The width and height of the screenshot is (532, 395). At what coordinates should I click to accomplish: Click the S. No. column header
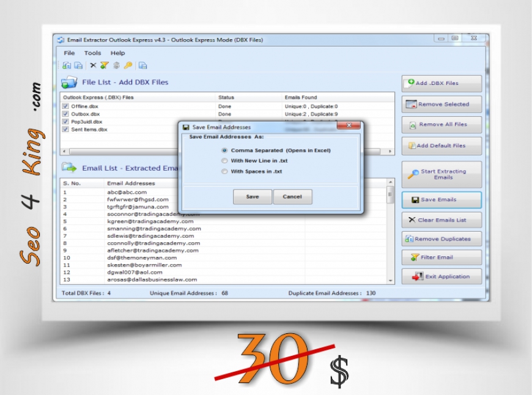pyautogui.click(x=82, y=183)
